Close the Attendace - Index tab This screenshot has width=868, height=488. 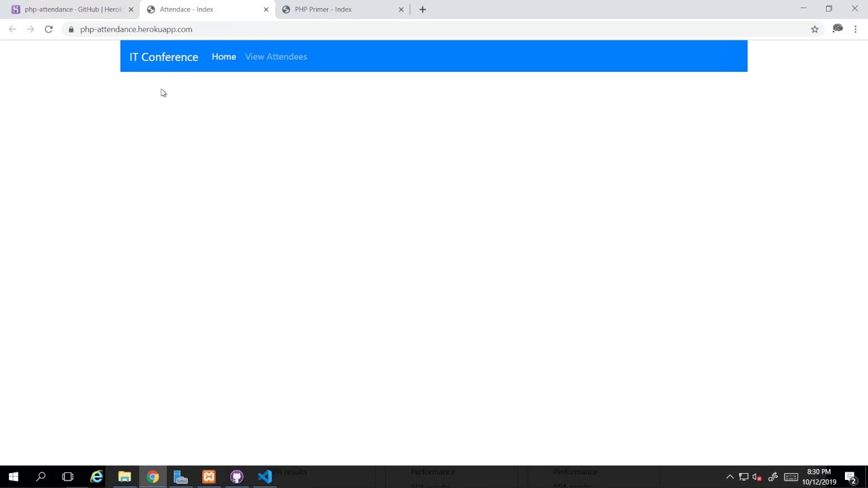[x=266, y=9]
